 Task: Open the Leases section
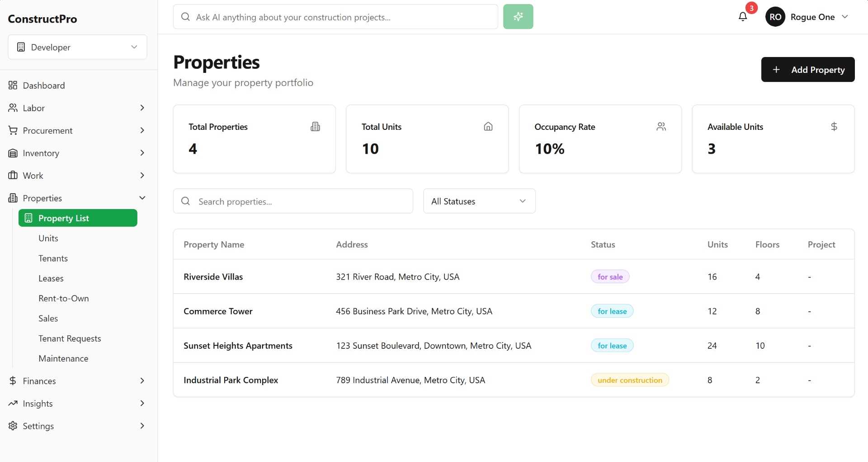pyautogui.click(x=51, y=278)
